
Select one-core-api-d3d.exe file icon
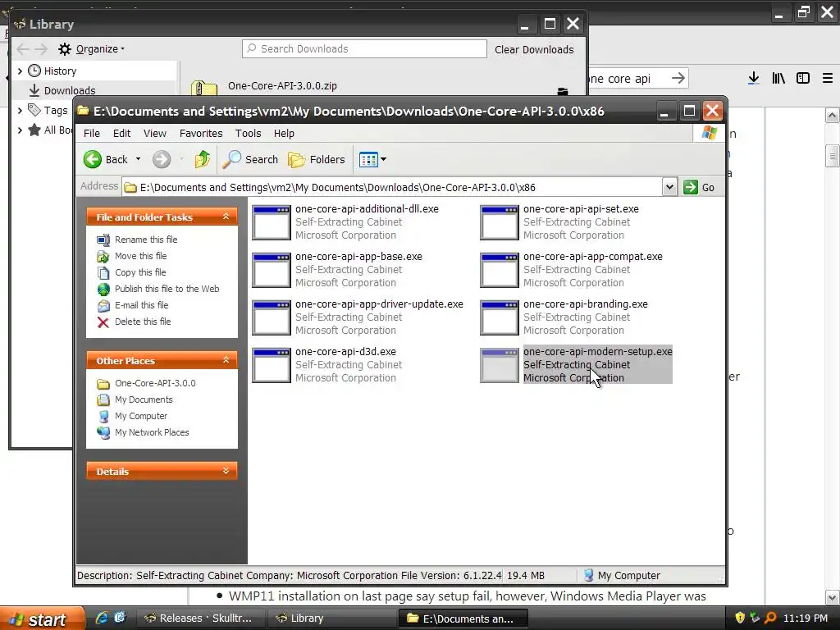(x=272, y=365)
